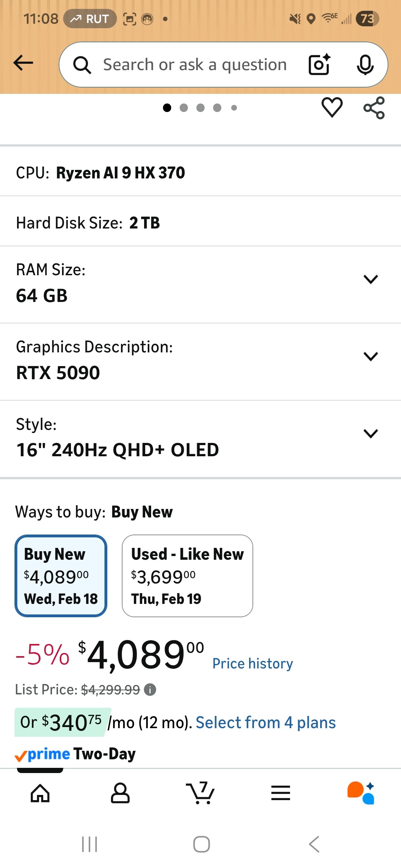Image resolution: width=401 pixels, height=868 pixels.
Task: Open Select from 4 plans link
Action: pyautogui.click(x=265, y=723)
